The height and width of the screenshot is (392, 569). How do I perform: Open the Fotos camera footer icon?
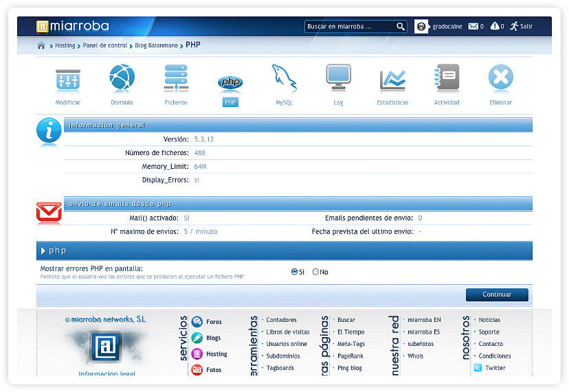click(197, 369)
